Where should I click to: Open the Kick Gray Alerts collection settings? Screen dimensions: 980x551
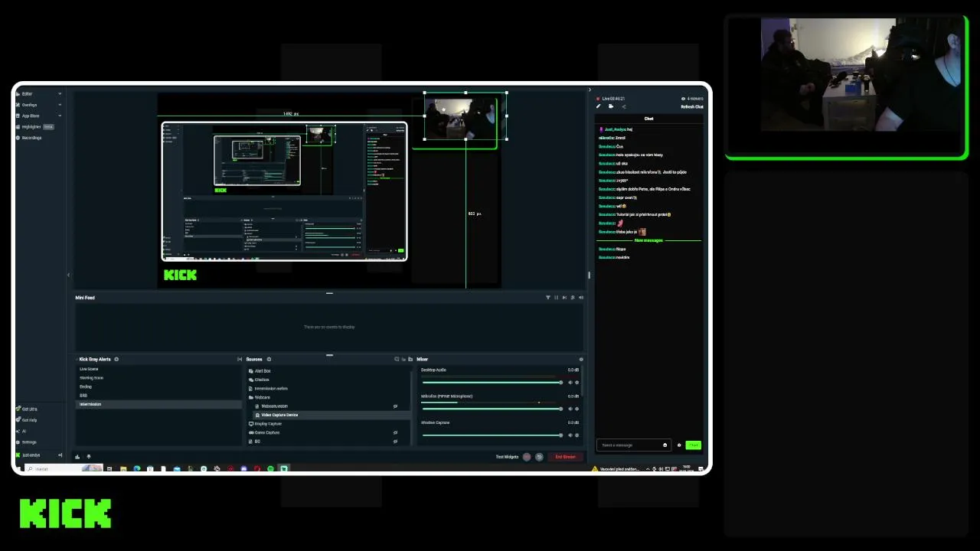(x=116, y=359)
